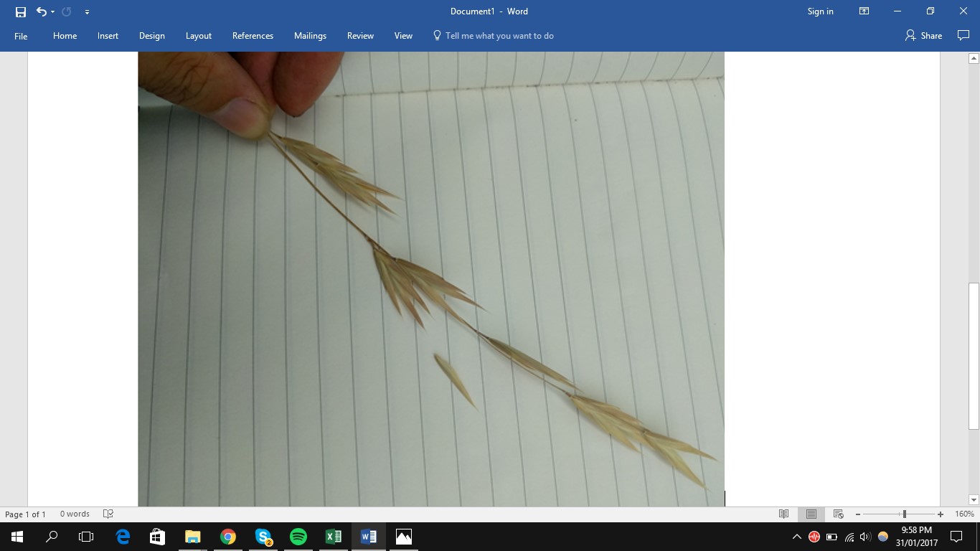Click the zoom out minus icon
980x551 pixels.
[858, 514]
